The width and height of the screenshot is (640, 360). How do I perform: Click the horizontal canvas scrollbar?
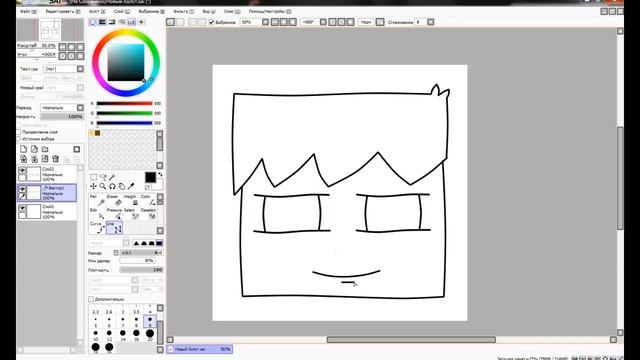tap(411, 340)
